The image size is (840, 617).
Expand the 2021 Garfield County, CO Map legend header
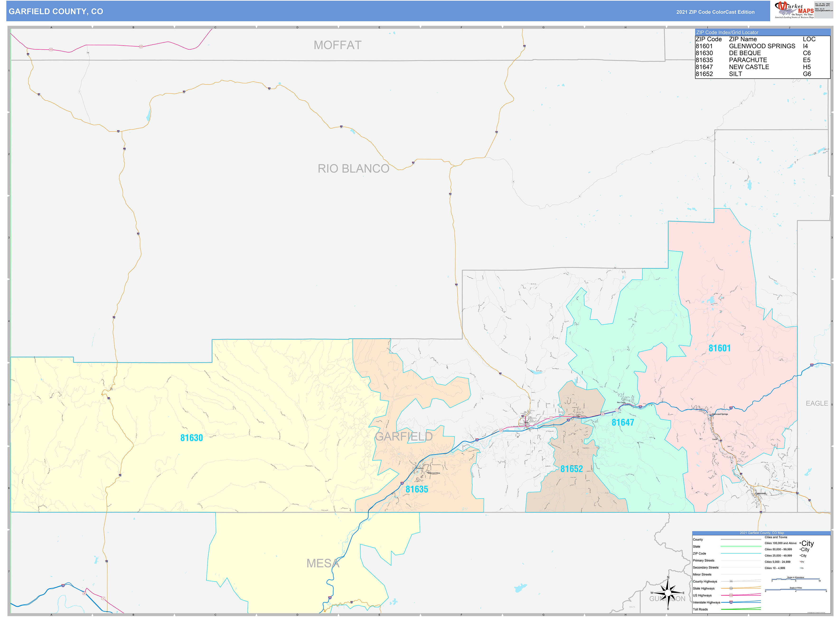pos(762,533)
